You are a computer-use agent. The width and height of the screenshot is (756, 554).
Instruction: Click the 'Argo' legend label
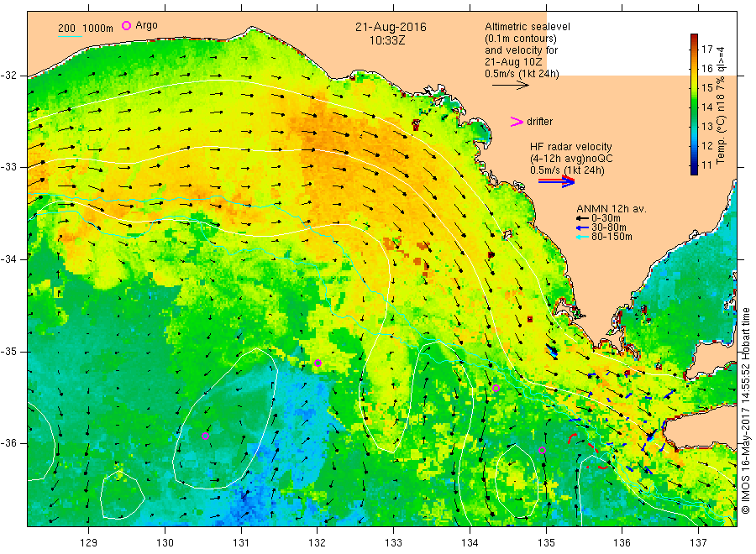coord(146,25)
